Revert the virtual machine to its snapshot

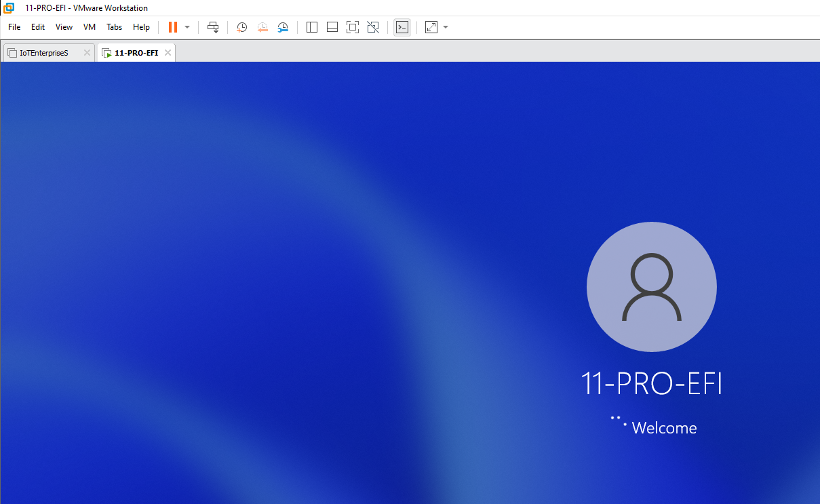pyautogui.click(x=262, y=27)
